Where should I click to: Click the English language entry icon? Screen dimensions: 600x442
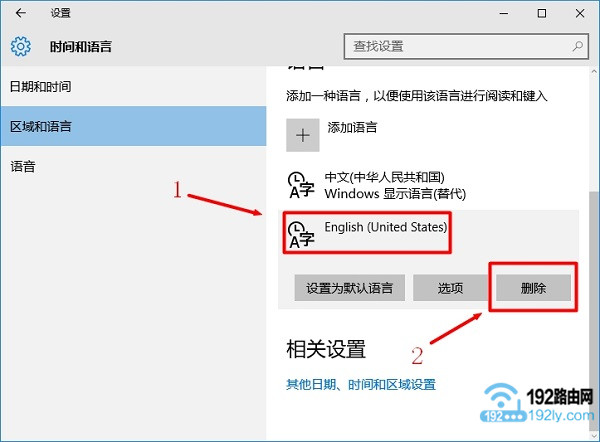click(x=301, y=235)
